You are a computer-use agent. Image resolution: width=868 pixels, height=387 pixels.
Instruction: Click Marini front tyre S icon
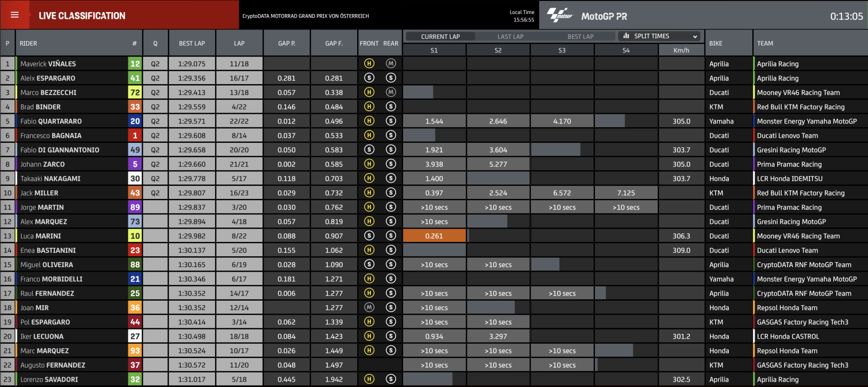coord(369,236)
